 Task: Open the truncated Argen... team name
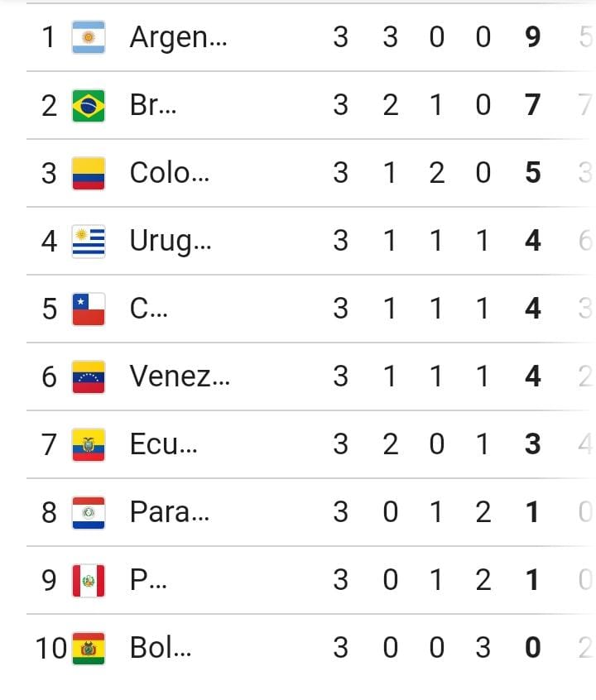pos(177,37)
